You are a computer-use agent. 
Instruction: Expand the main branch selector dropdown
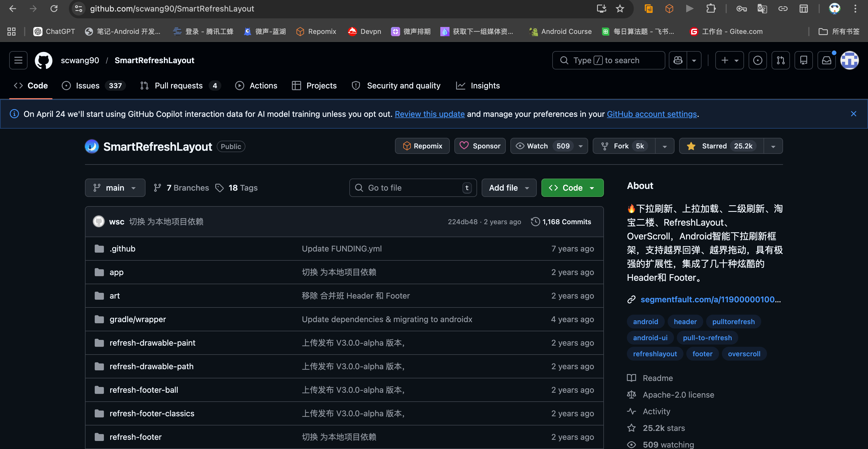[115, 188]
